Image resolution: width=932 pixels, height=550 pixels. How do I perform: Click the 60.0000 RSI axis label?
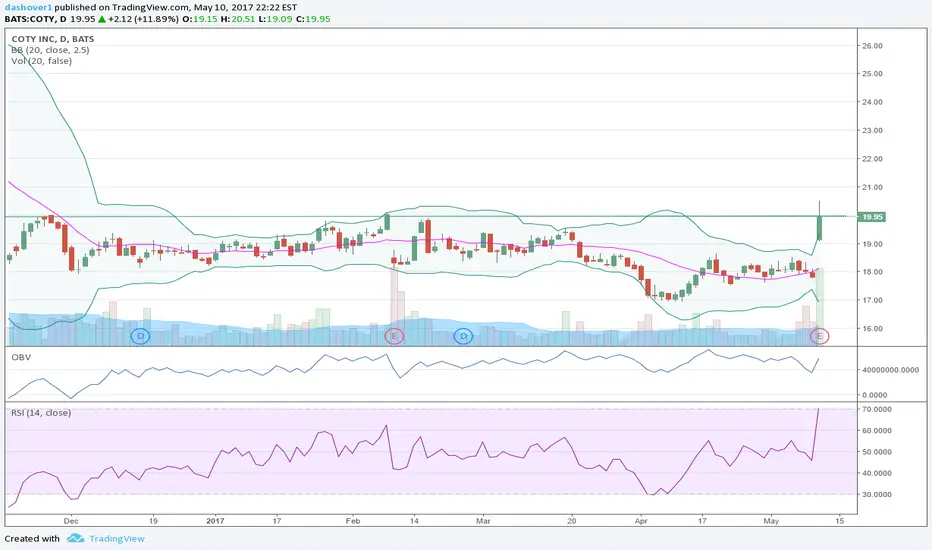click(x=877, y=430)
